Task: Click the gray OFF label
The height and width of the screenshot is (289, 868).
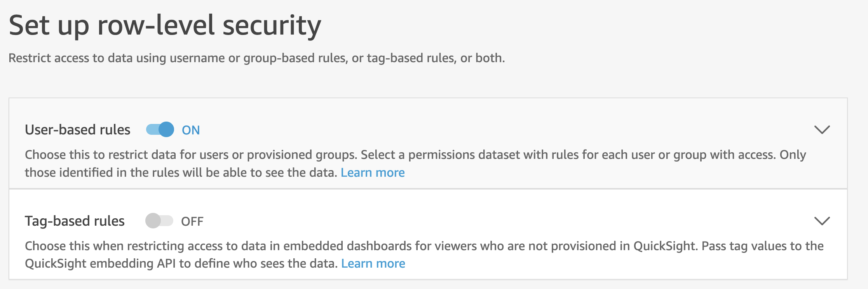Action: (x=192, y=221)
